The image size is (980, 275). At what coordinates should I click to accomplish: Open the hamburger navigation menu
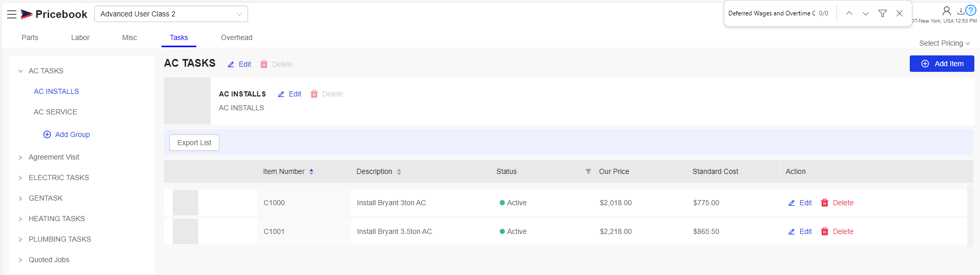[x=12, y=14]
